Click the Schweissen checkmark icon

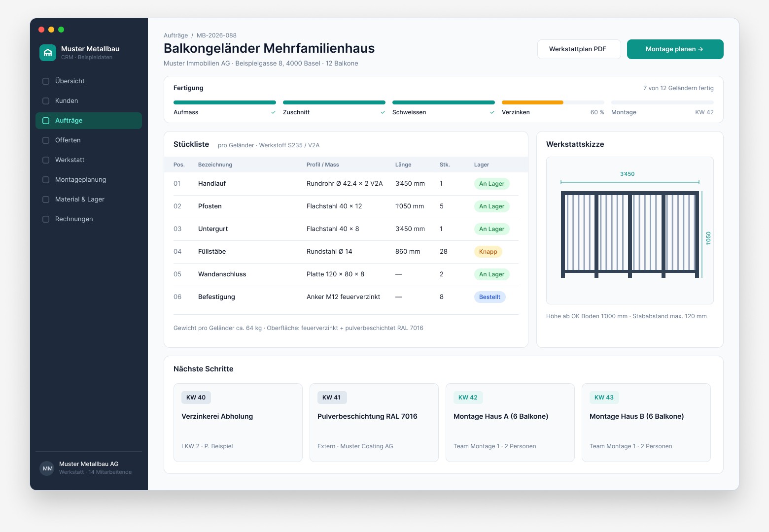492,112
